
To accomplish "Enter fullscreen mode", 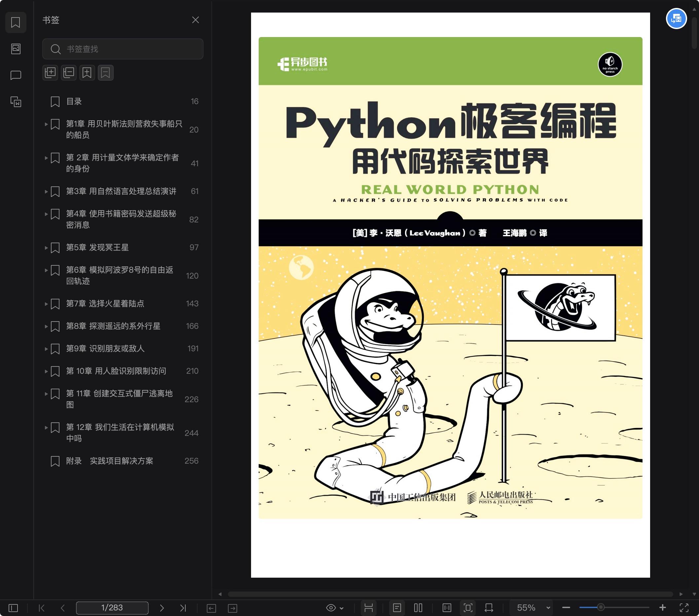I will (684, 608).
